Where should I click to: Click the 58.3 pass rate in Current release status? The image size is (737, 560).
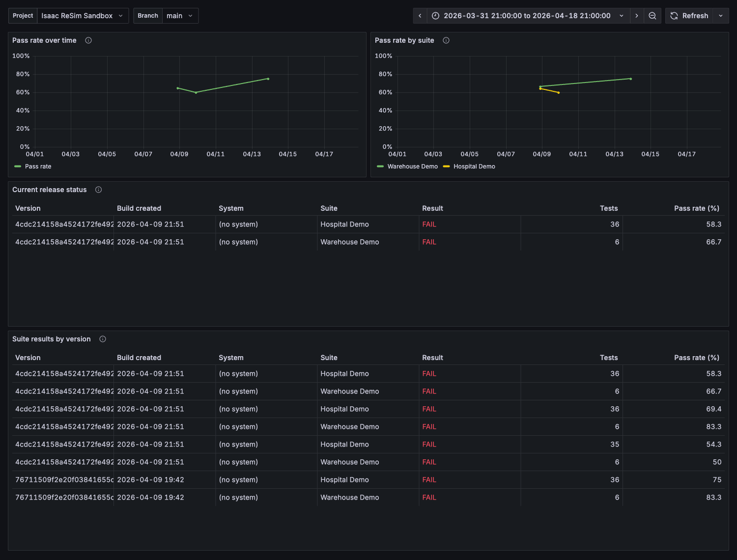tap(713, 224)
